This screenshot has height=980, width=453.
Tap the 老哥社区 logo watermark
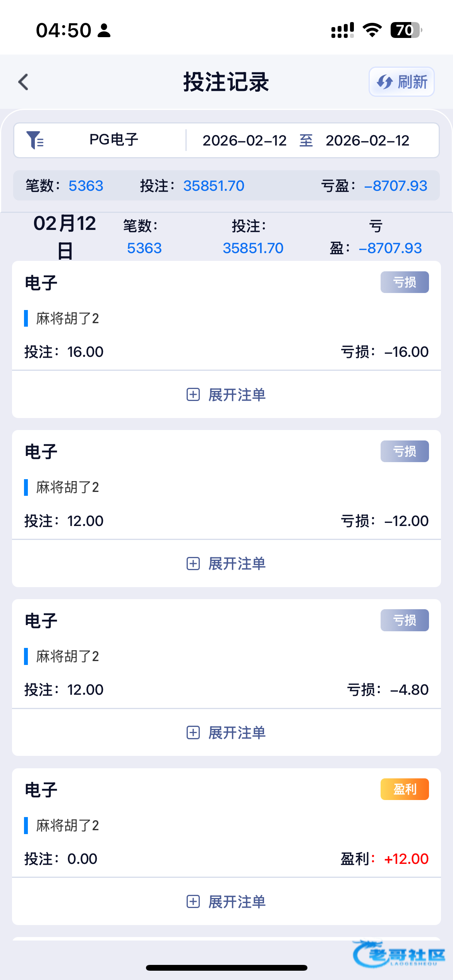399,954
